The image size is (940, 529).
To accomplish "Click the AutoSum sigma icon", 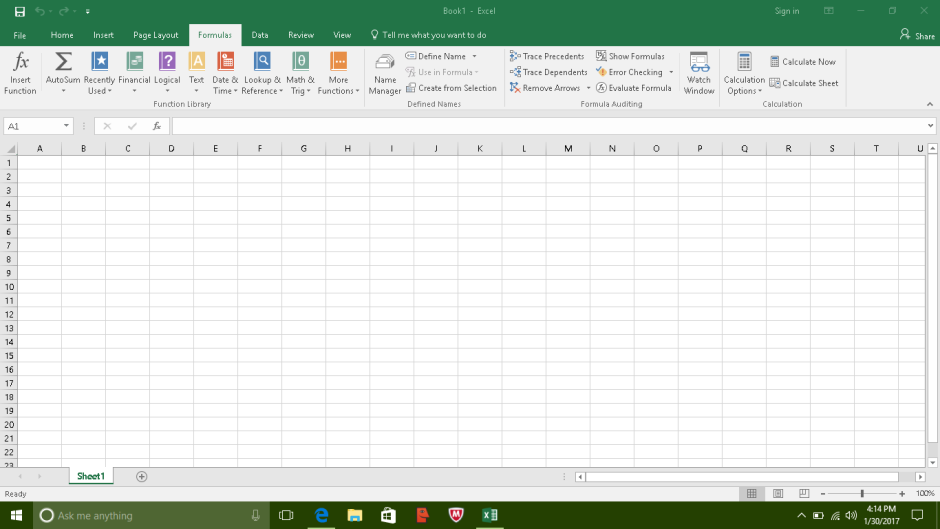I will [63, 62].
